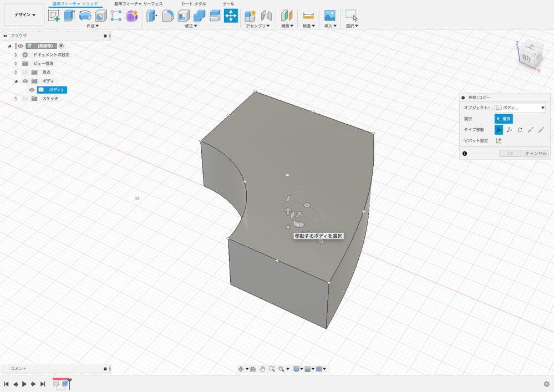Image resolution: width=554 pixels, height=392 pixels.
Task: Toggle visibility of 原点 folder
Action: click(25, 72)
